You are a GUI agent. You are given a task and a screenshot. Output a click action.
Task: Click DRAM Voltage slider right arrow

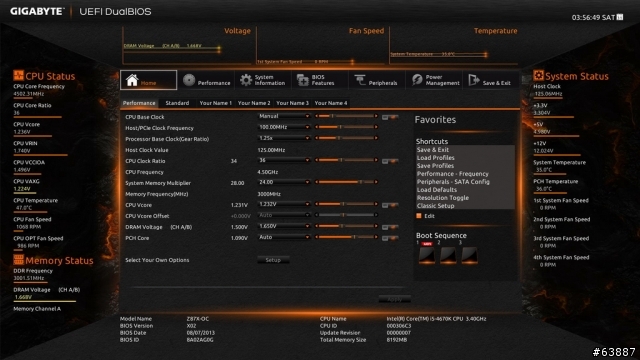click(x=376, y=226)
